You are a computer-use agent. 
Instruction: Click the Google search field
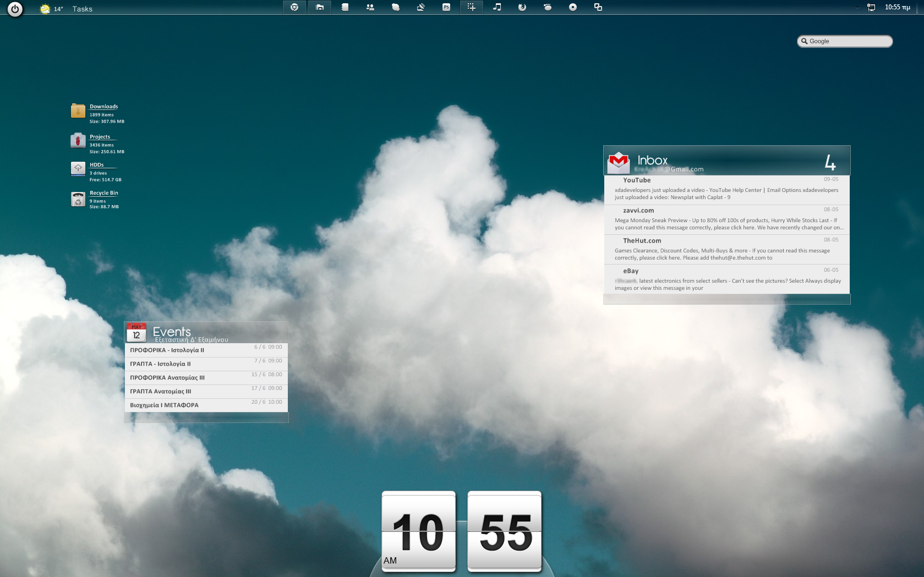point(845,41)
